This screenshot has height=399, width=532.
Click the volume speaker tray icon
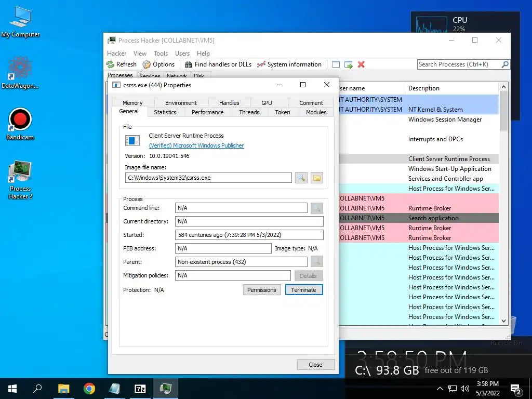pyautogui.click(x=465, y=389)
